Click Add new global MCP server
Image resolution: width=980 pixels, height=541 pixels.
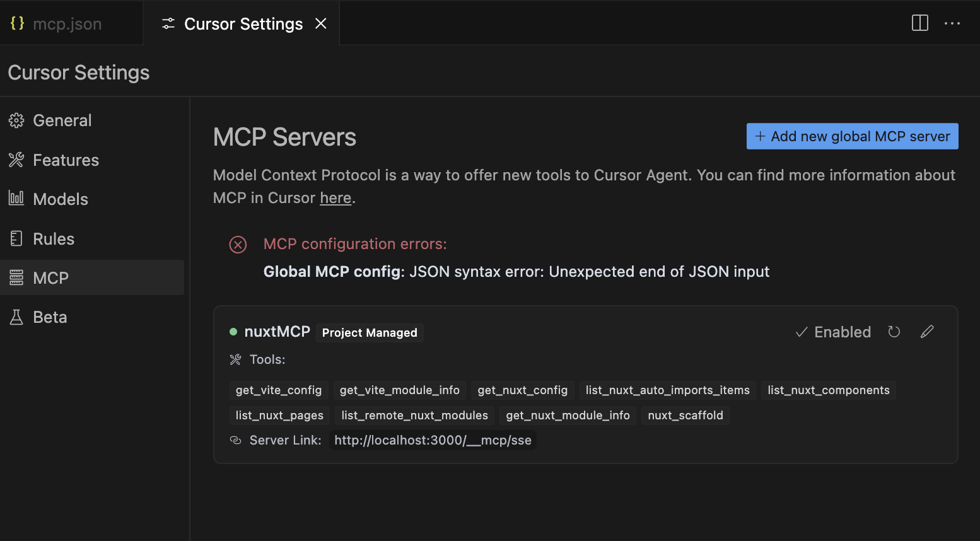click(x=851, y=136)
